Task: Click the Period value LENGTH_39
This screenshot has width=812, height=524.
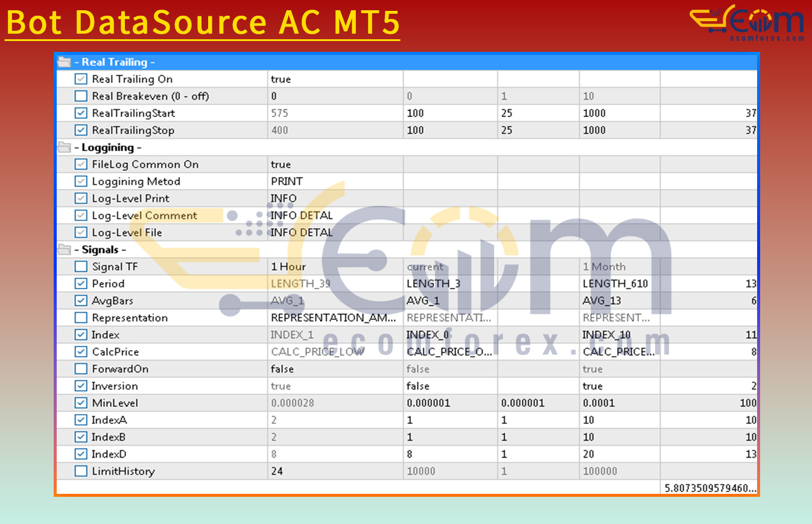Action: [335, 283]
